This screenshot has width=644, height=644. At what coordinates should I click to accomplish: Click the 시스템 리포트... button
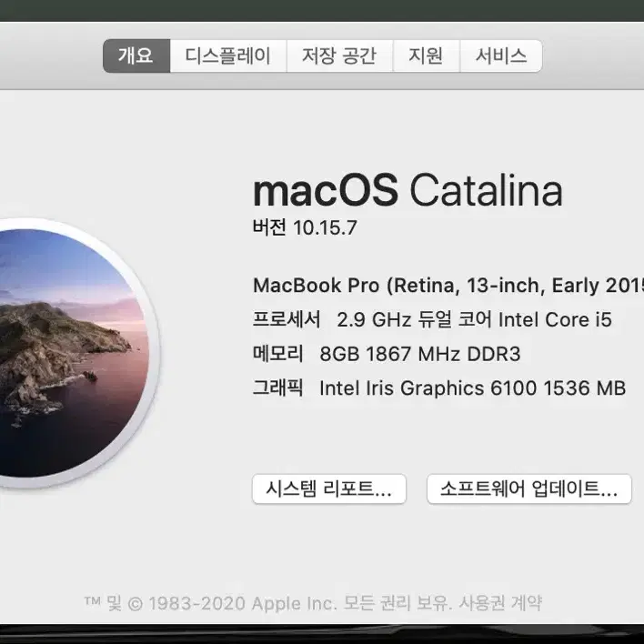[x=329, y=488]
